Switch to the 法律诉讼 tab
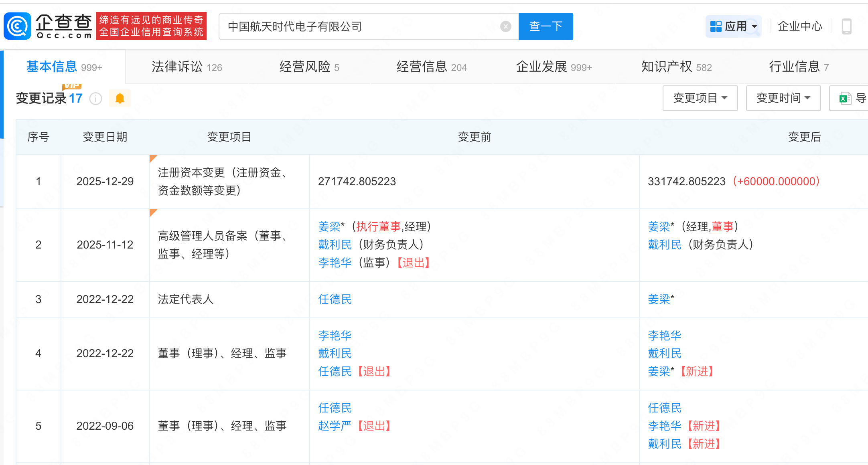868x465 pixels. (187, 67)
